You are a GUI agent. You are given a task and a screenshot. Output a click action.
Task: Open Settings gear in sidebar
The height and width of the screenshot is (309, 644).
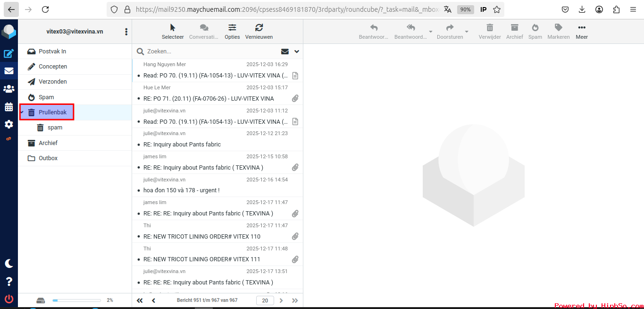(8, 124)
